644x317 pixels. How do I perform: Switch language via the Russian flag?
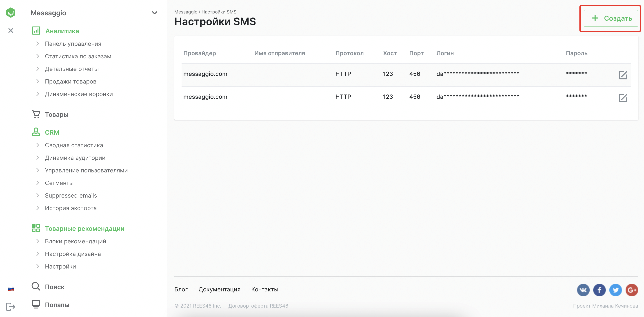tap(11, 289)
